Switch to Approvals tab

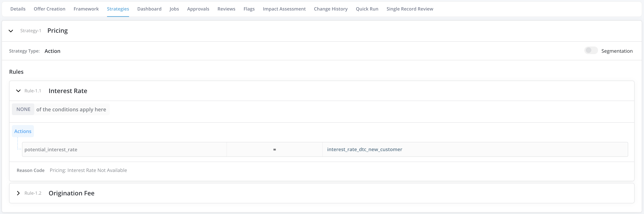[x=198, y=9]
